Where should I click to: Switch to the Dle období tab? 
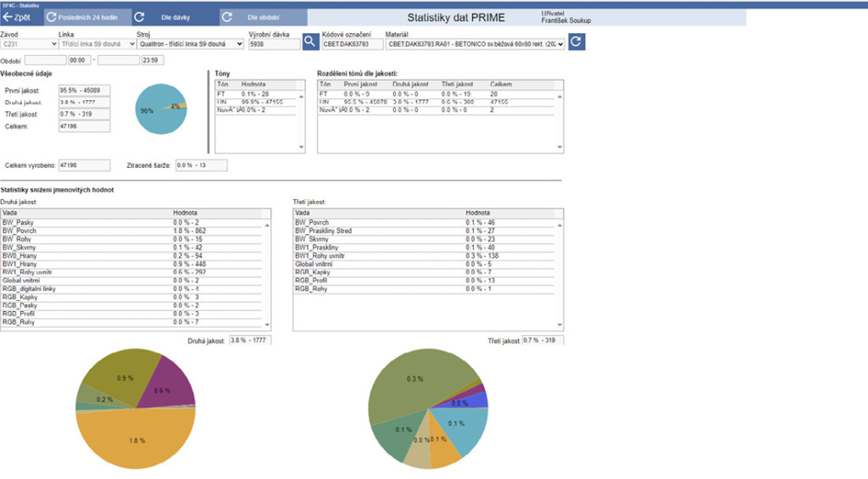point(262,17)
